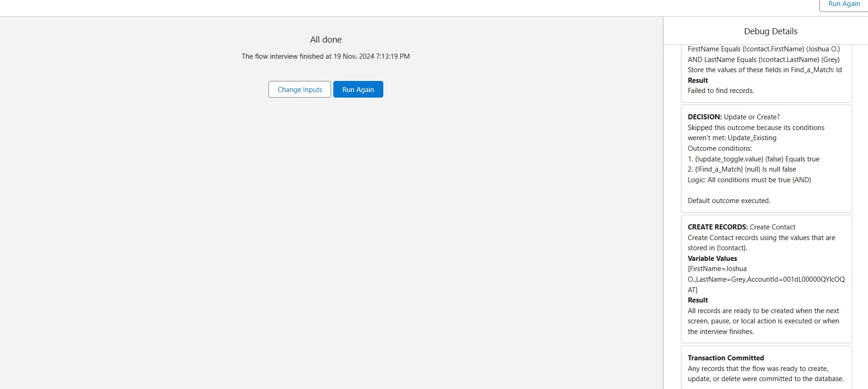Image resolution: width=868 pixels, height=389 pixels.
Task: Click the 'Transaction Committed' heading
Action: coord(725,358)
